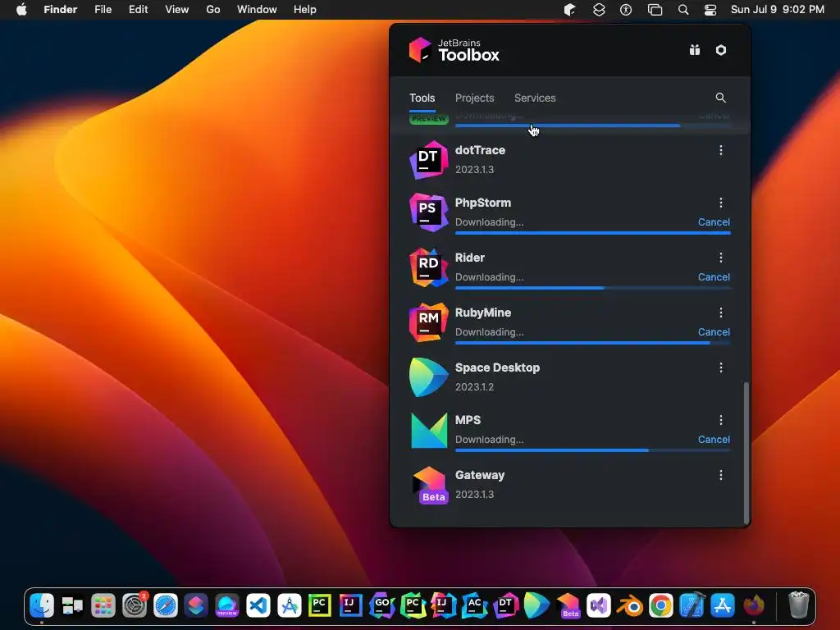Click the dotTrace icon in the tools list
Screen dimensions: 840x630
[428, 160]
